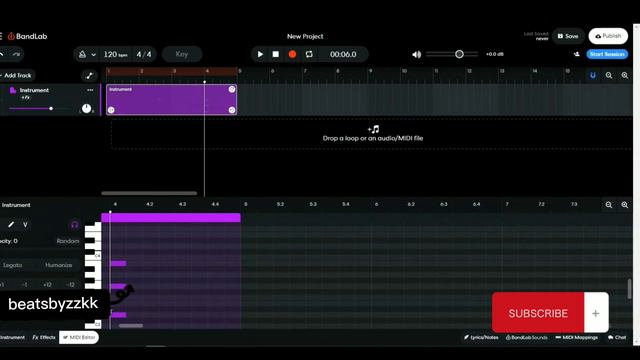This screenshot has height=360, width=640.
Task: Open Instrument track three-dot options menu
Action: tap(90, 90)
